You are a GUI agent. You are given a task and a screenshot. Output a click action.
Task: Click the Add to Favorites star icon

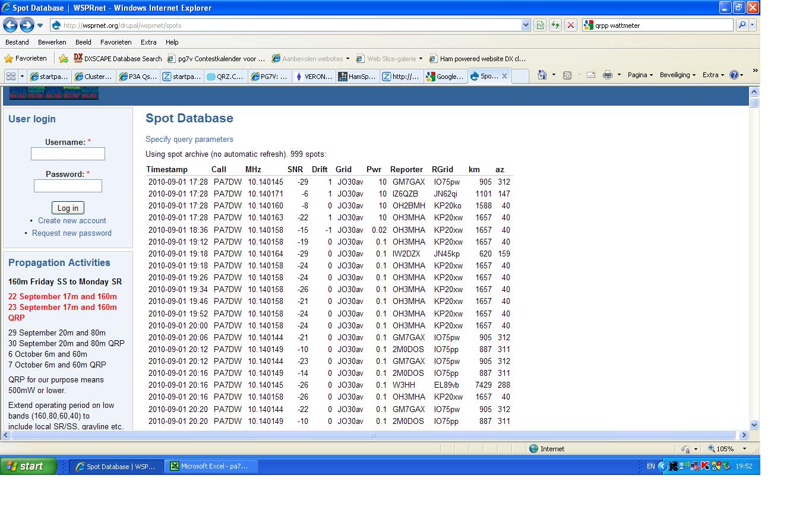pos(64,58)
